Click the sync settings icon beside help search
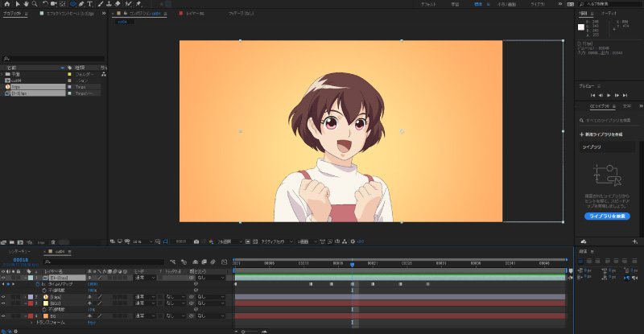Image resolution: width=644 pixels, height=334 pixels. coord(571,4)
